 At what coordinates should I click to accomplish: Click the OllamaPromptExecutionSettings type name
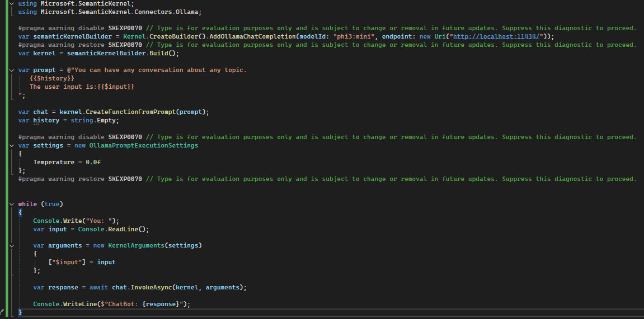click(x=144, y=146)
